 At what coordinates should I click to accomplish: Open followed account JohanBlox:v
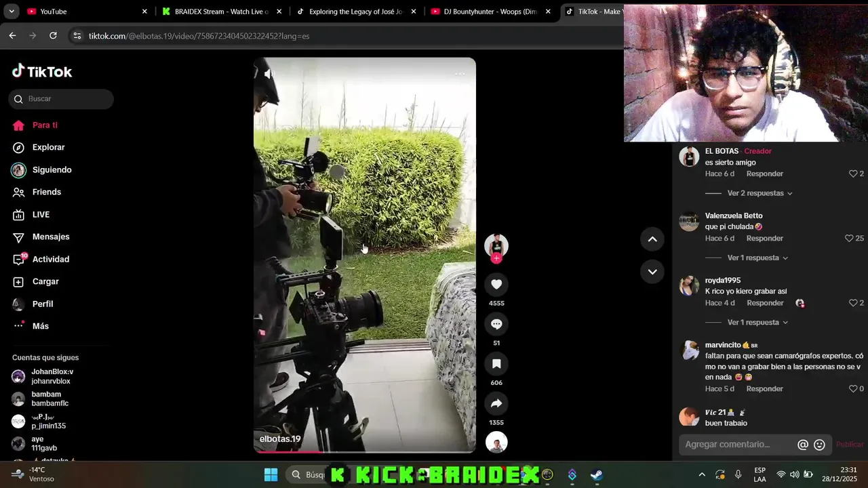(52, 376)
